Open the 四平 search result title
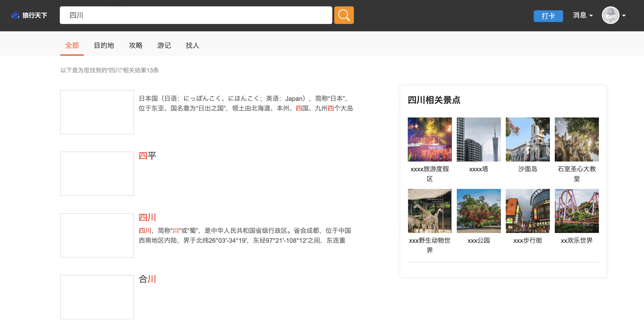The height and width of the screenshot is (324, 644). click(x=147, y=156)
